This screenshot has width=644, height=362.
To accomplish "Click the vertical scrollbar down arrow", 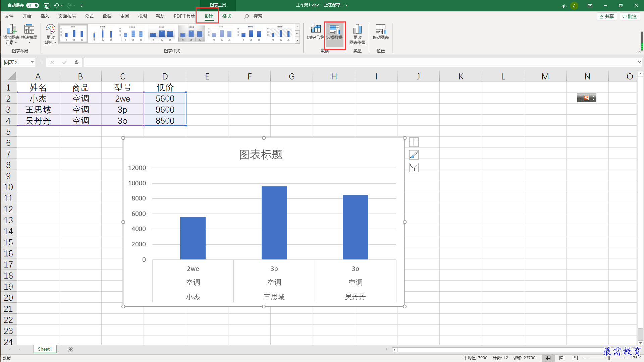I will (x=640, y=343).
